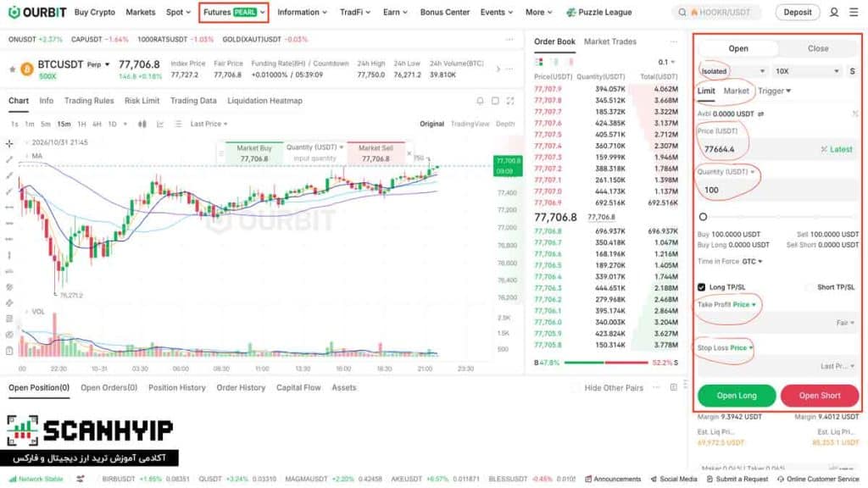Click the chart layout square icon
868x488 pixels.
[x=495, y=101]
